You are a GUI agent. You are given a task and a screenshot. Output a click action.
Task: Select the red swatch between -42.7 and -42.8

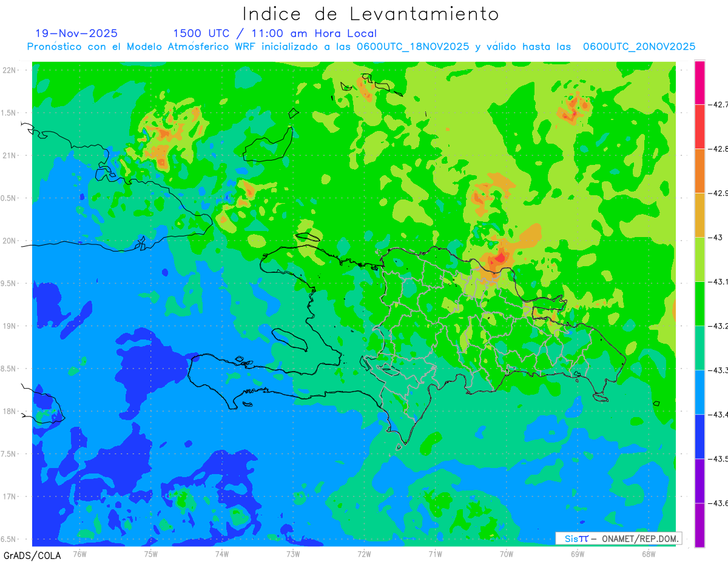(x=699, y=126)
